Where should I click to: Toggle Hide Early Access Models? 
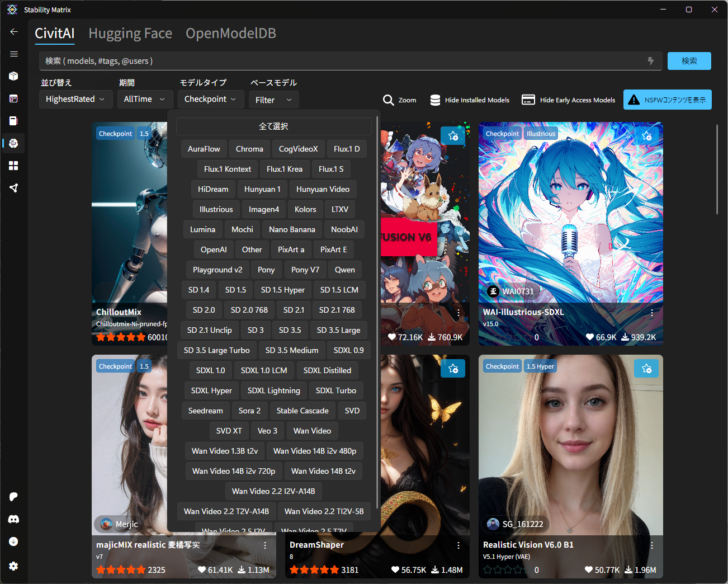568,100
